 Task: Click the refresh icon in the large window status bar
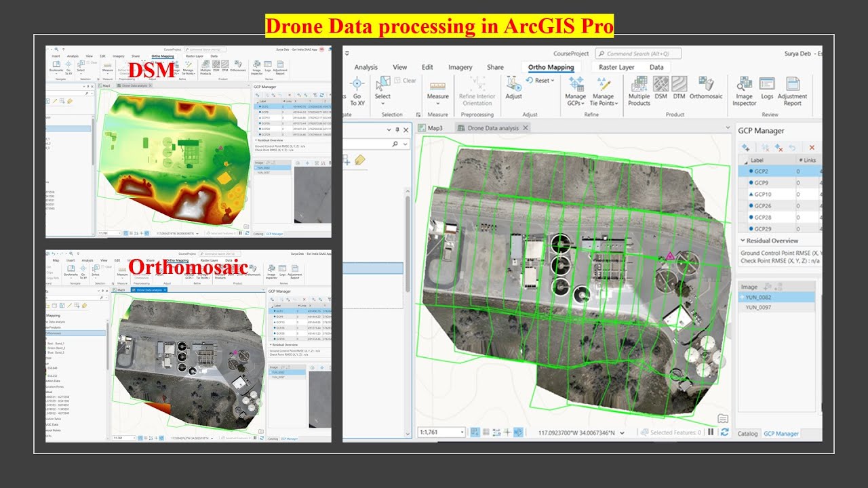coord(725,432)
